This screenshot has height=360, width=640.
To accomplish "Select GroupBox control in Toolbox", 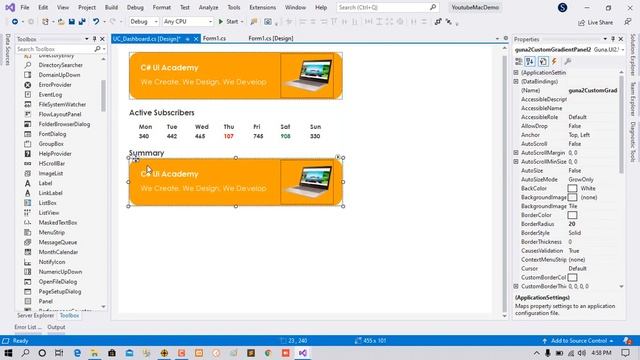I will click(51, 144).
